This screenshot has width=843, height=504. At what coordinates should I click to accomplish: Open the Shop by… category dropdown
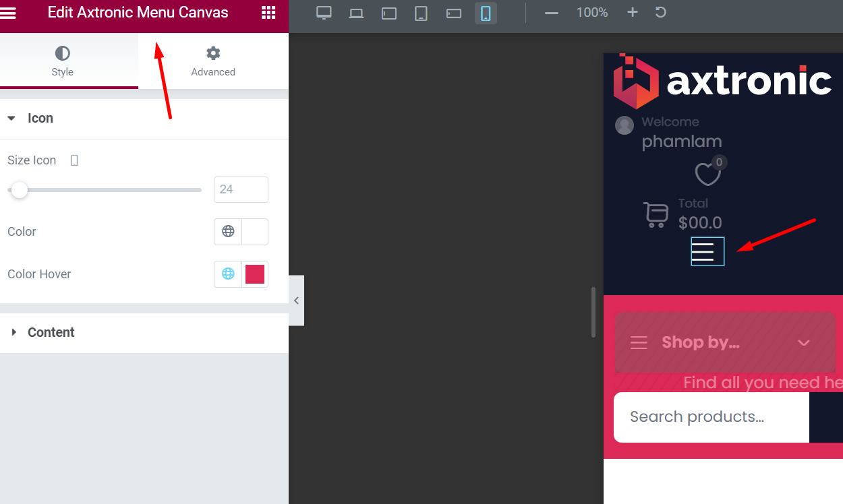click(725, 342)
